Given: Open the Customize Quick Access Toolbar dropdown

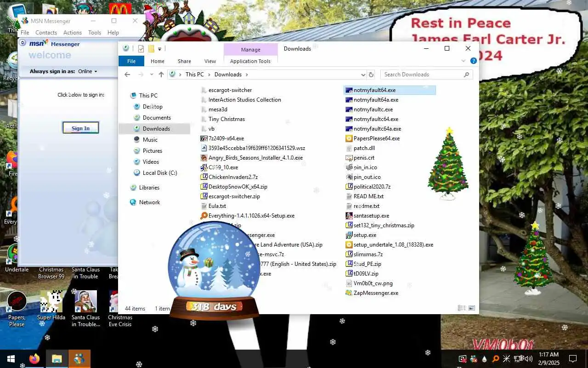Looking at the screenshot, I should click(x=159, y=49).
